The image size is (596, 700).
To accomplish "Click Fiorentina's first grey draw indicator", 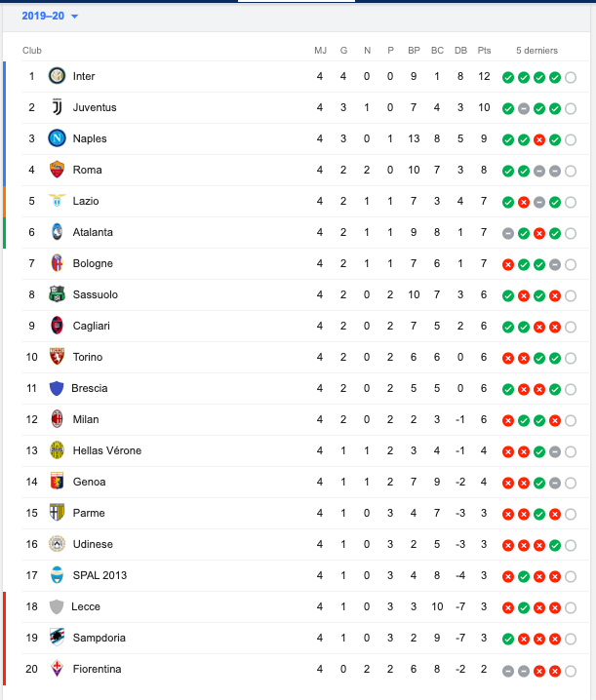I will (x=508, y=671).
